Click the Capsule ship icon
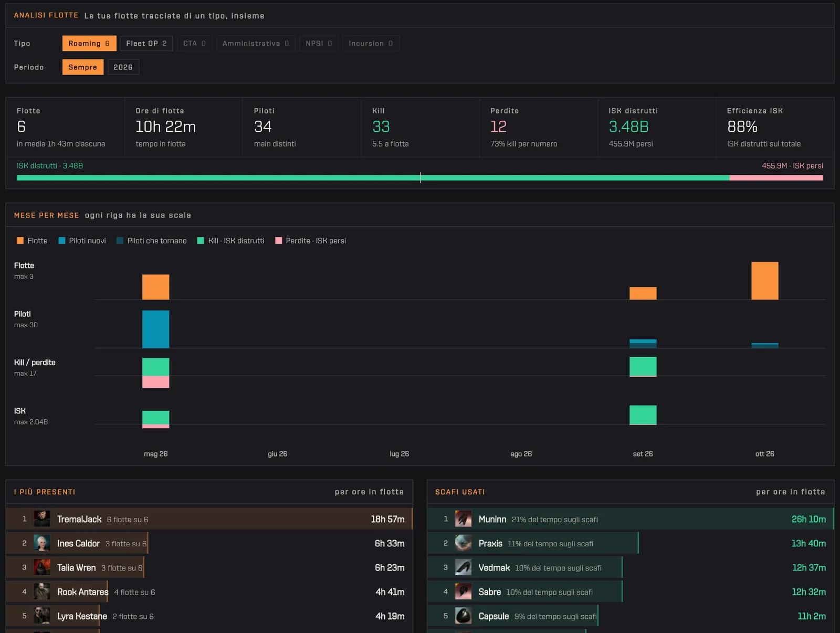Screen dimensions: 840x633 (x=463, y=616)
